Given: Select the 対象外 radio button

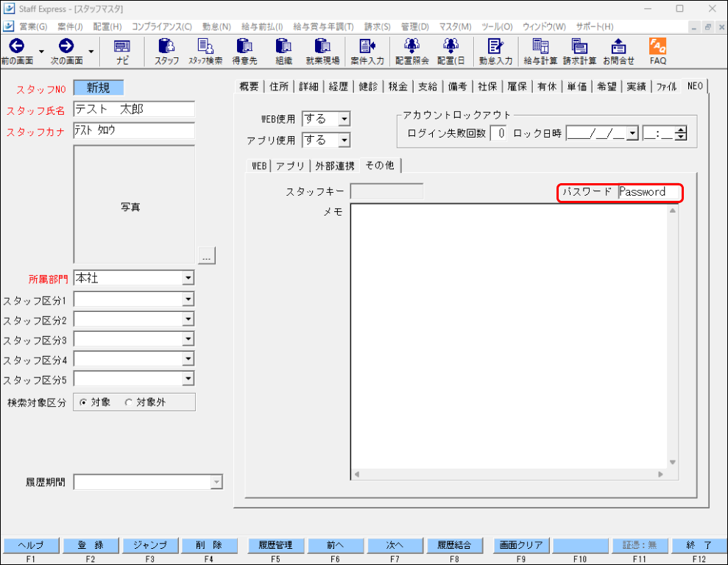Looking at the screenshot, I should coord(129,402).
